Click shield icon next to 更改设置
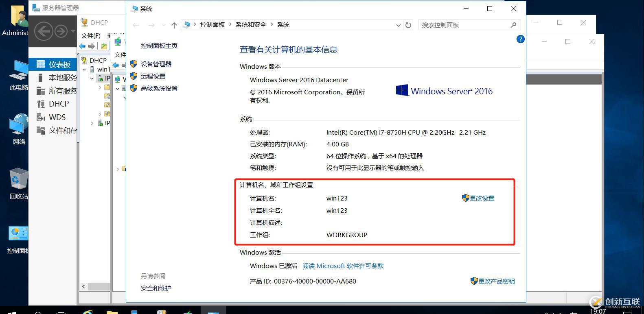This screenshot has height=314, width=644. [x=466, y=198]
